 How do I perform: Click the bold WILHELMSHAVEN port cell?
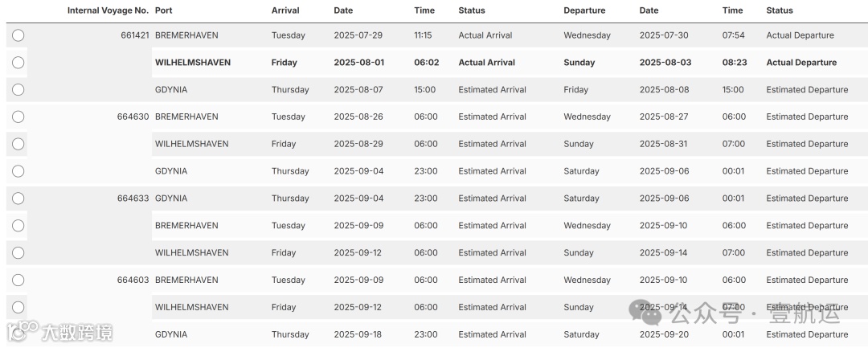pos(191,63)
